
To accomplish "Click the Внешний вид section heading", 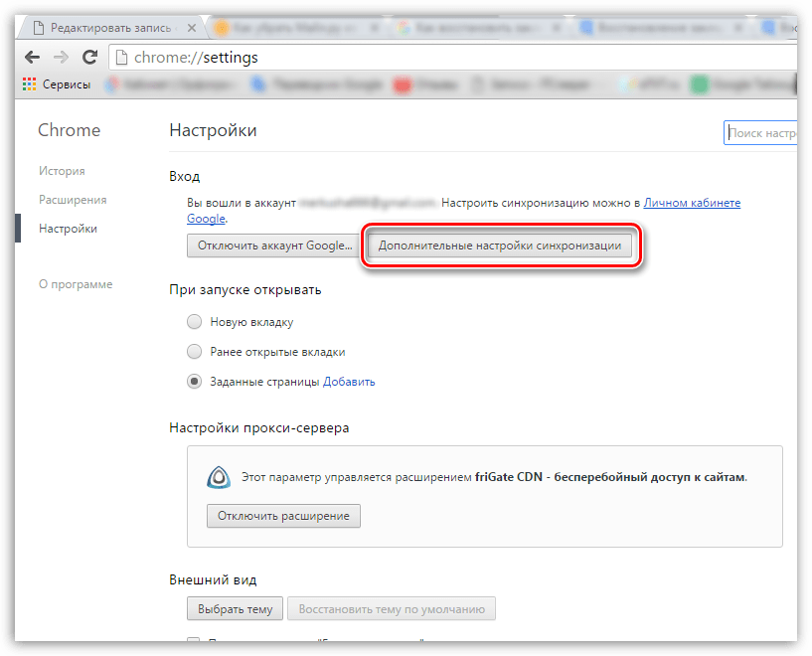I will pos(213,579).
